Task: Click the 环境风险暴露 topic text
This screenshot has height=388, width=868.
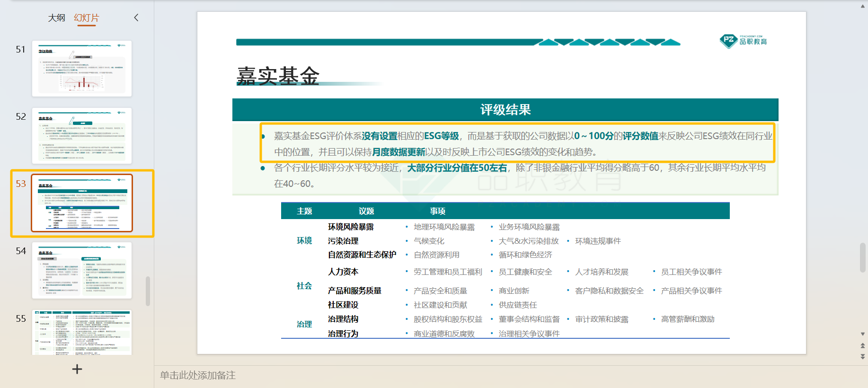Action: [351, 227]
